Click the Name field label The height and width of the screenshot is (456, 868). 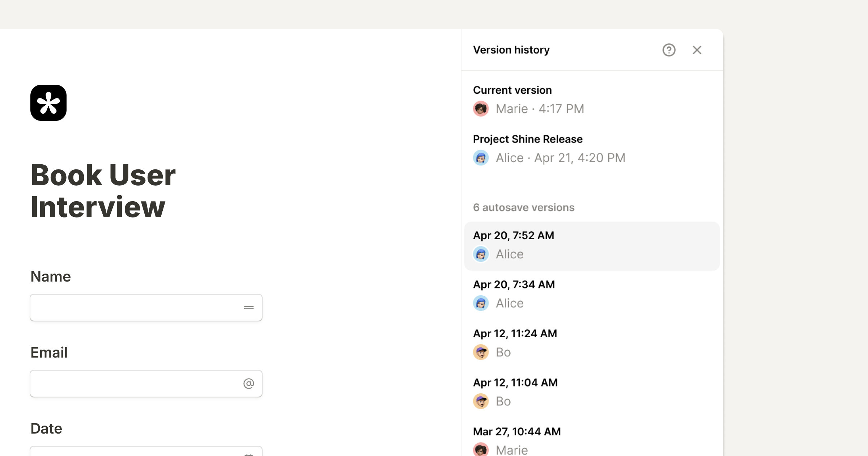pos(51,276)
